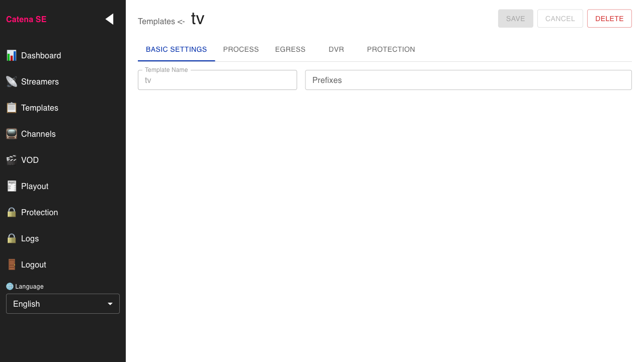Screen dimensions: 644x362
Task: Click the Save button
Action: [516, 19]
